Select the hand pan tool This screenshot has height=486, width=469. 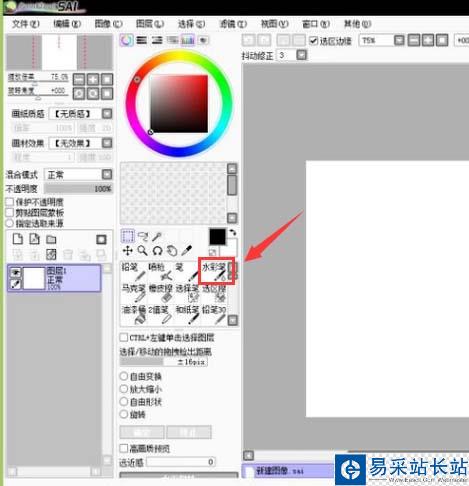(x=172, y=251)
